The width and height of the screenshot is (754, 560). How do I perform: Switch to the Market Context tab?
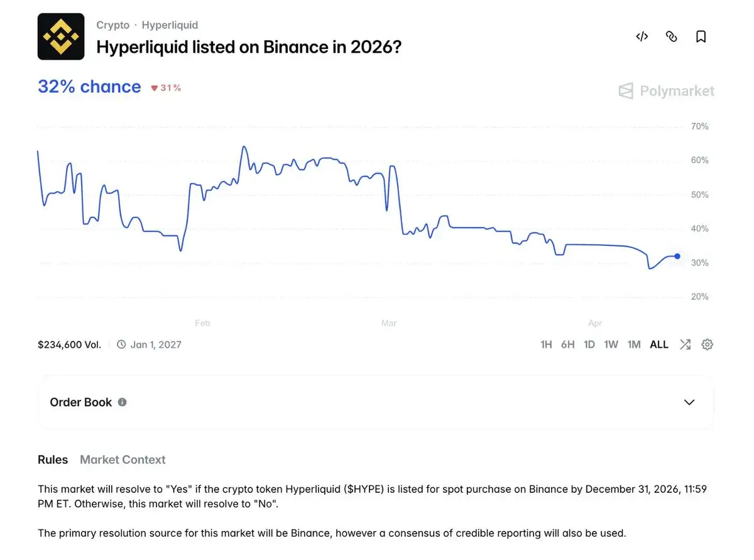click(x=123, y=460)
